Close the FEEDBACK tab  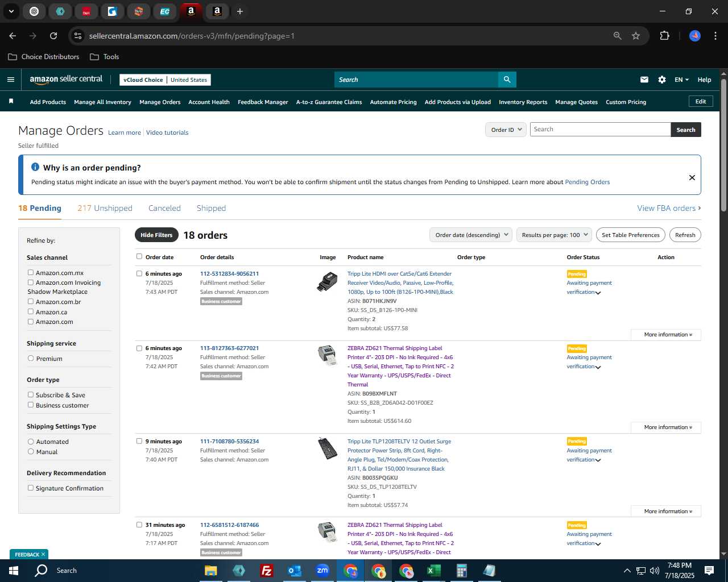pyautogui.click(x=43, y=554)
